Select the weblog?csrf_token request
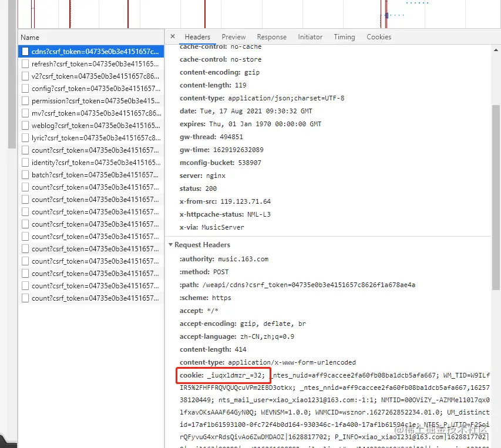The width and height of the screenshot is (501, 448). coord(91,126)
